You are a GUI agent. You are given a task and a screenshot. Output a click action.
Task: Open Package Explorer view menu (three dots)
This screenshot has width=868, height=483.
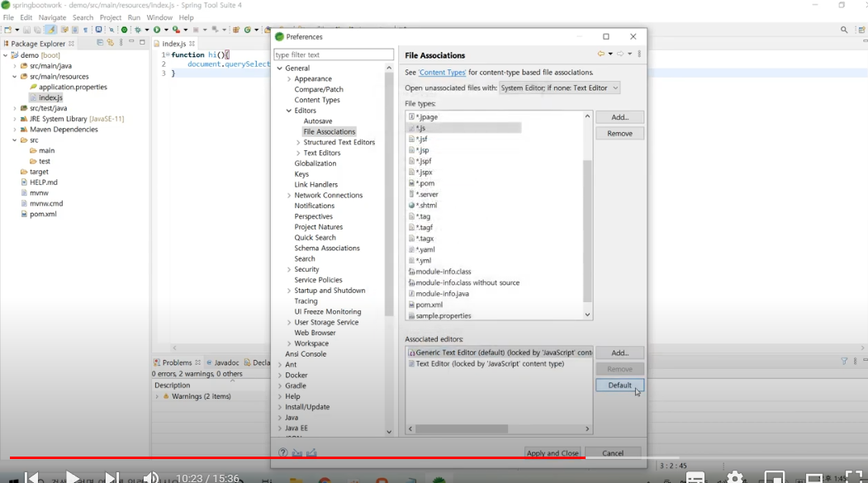121,43
